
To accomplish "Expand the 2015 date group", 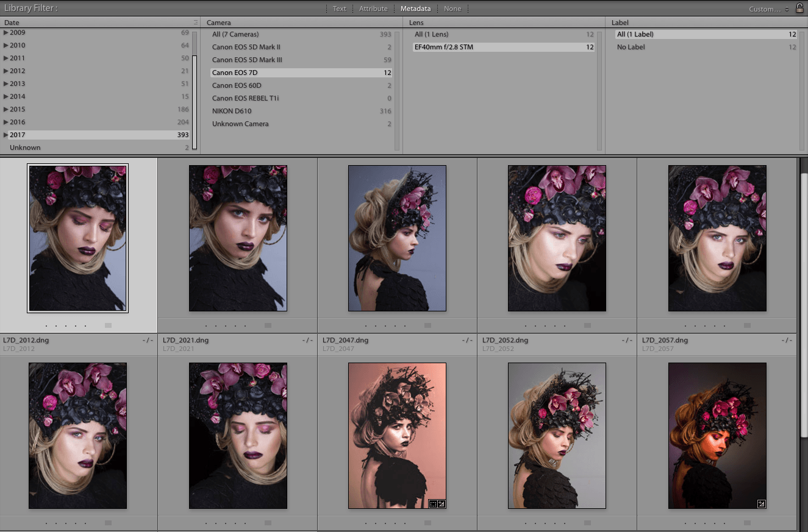I will pos(6,109).
